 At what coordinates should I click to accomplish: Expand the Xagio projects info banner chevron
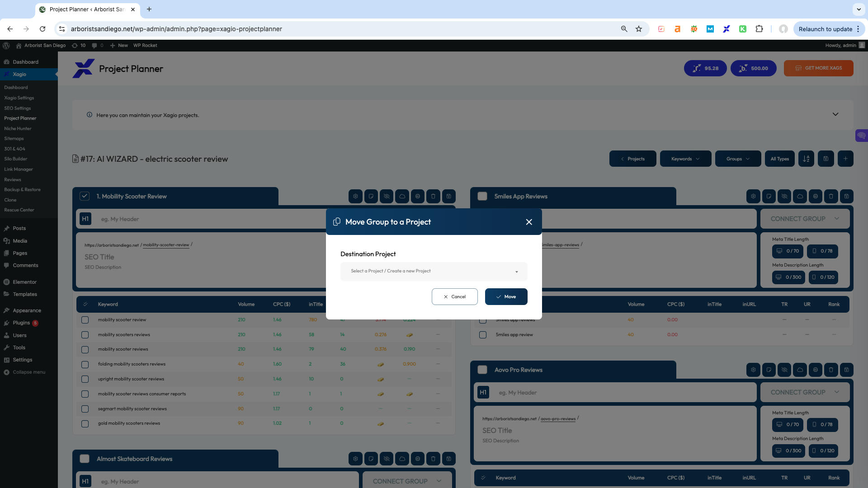pos(835,114)
